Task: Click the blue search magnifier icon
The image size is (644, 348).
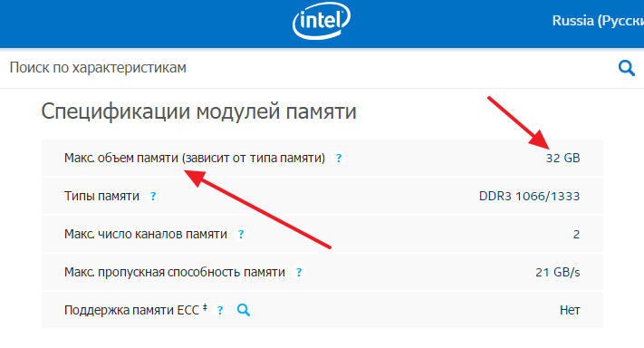Action: (x=627, y=68)
